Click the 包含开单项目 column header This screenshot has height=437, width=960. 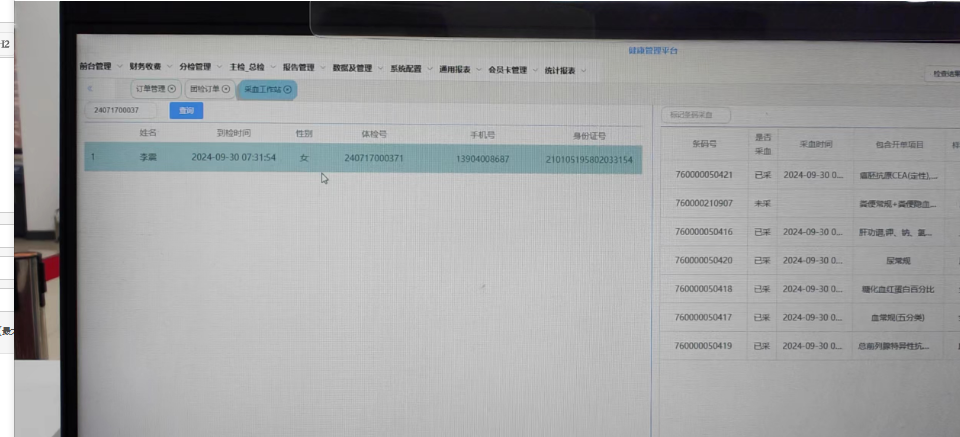[899, 145]
